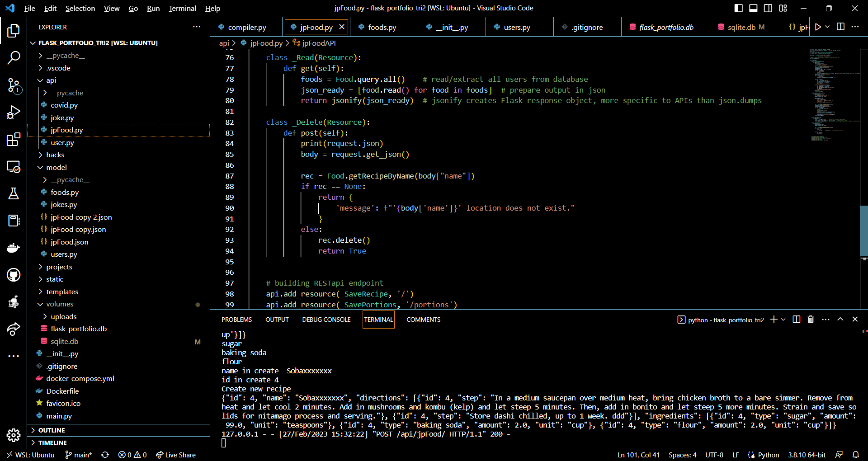
Task: Maximize the terminal panel size
Action: coord(840,320)
